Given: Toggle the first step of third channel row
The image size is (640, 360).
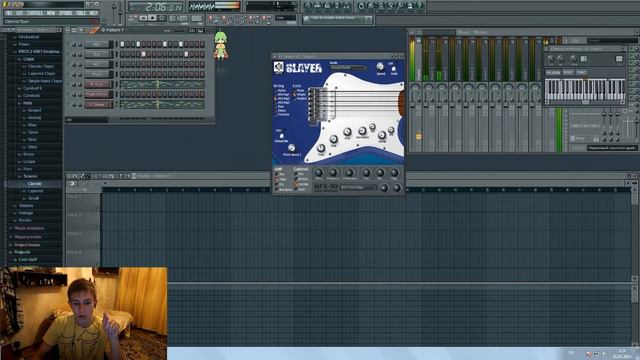Looking at the screenshot, I should click(122, 64).
